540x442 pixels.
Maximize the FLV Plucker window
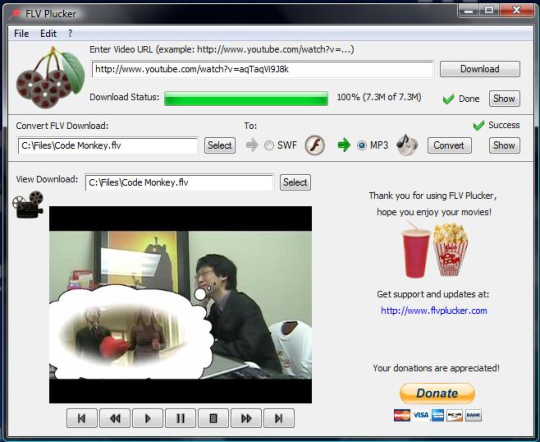point(488,10)
